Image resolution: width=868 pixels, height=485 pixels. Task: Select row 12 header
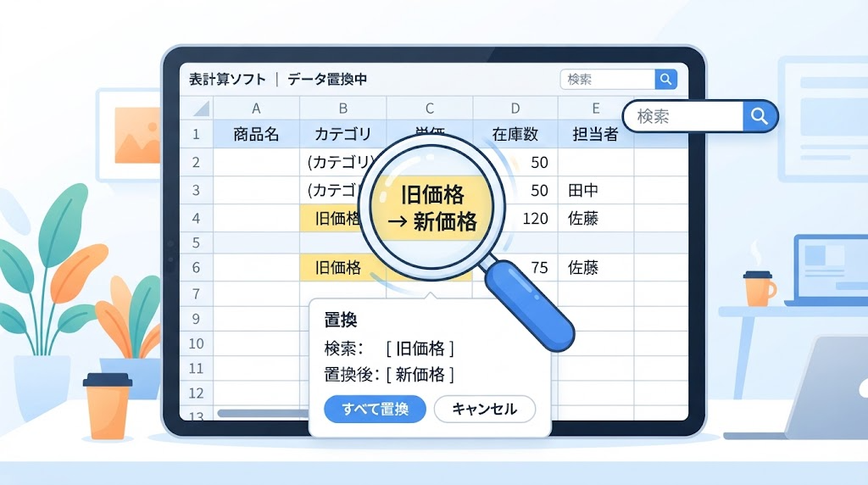196,393
